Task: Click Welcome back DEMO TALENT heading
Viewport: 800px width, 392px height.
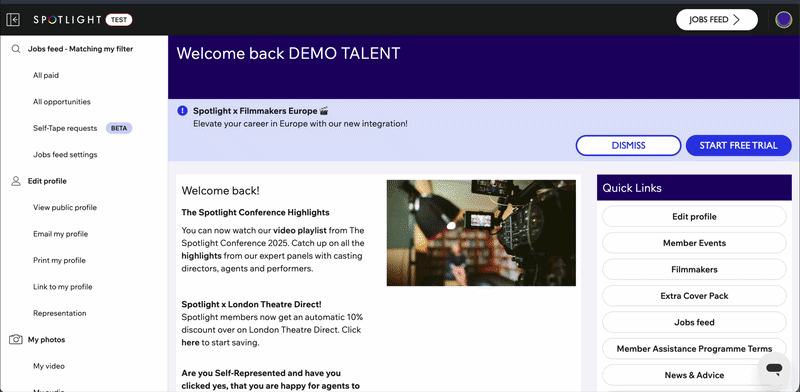Action: (288, 54)
